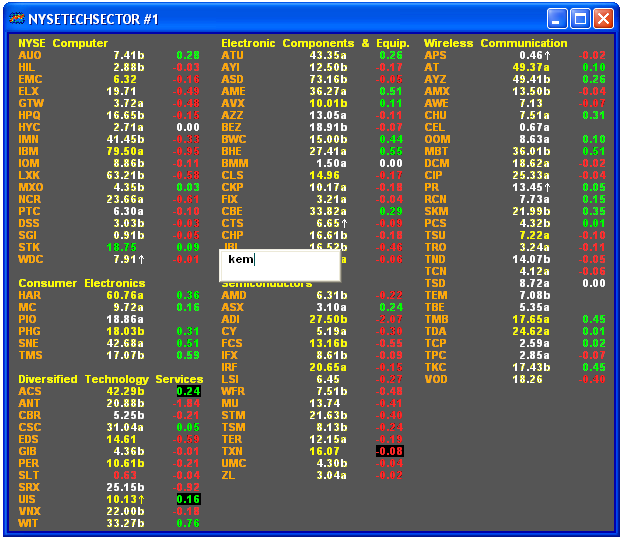
Task: Select the PCS ticker symbol
Action: tap(435, 223)
